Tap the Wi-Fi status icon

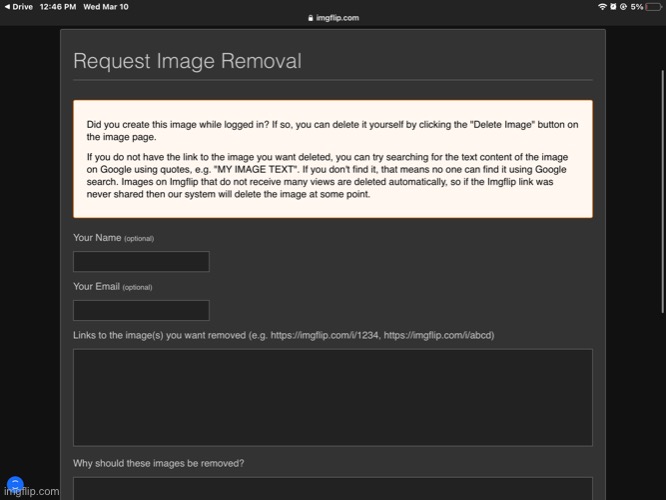(602, 7)
